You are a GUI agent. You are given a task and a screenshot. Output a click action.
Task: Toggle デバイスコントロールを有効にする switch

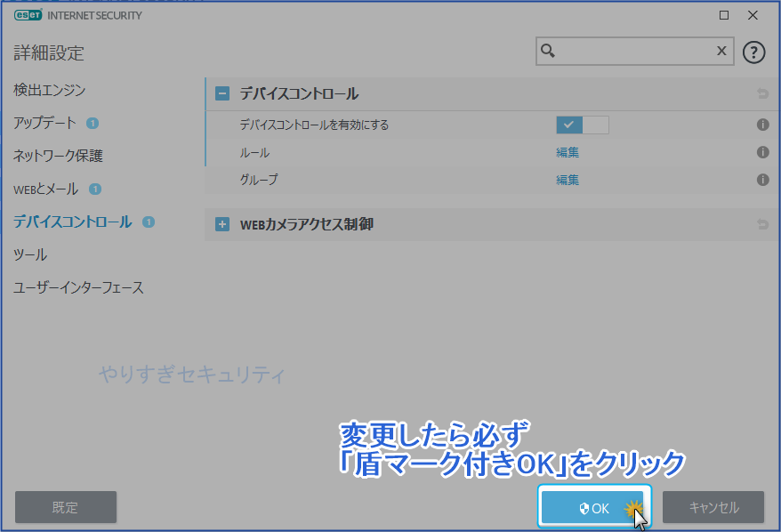[583, 125]
